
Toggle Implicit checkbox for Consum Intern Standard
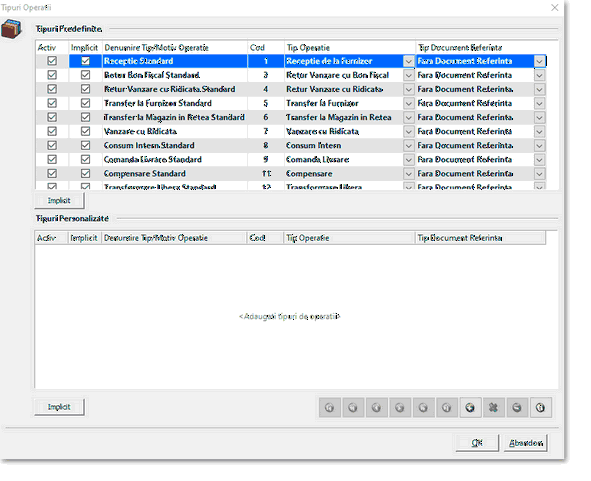pyautogui.click(x=86, y=145)
